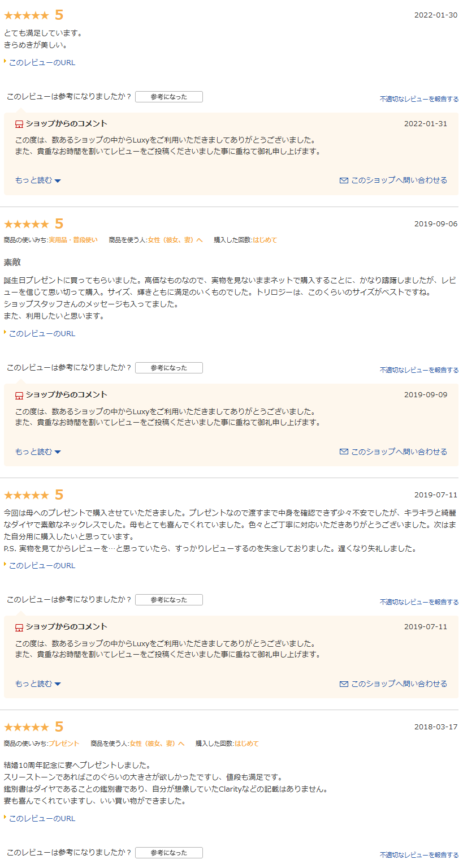Mark the 2018-03-17 review as 参考になった

pos(169,853)
